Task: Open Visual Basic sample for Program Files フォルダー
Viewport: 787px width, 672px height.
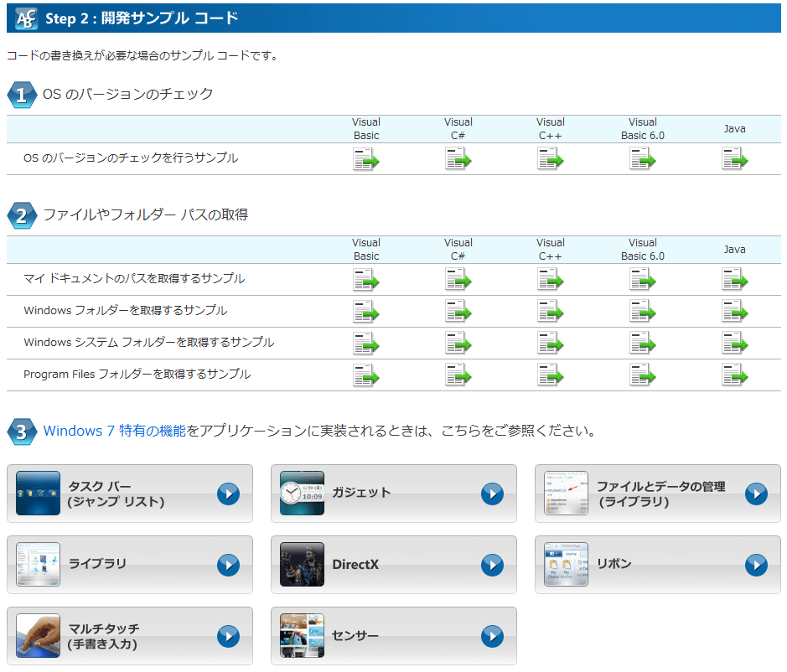Action: [365, 375]
